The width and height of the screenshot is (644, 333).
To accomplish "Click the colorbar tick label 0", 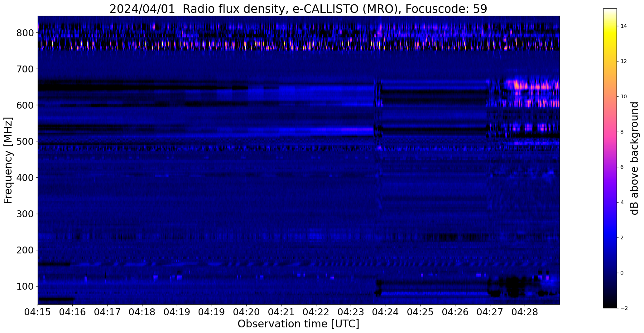I will pyautogui.click(x=622, y=273).
